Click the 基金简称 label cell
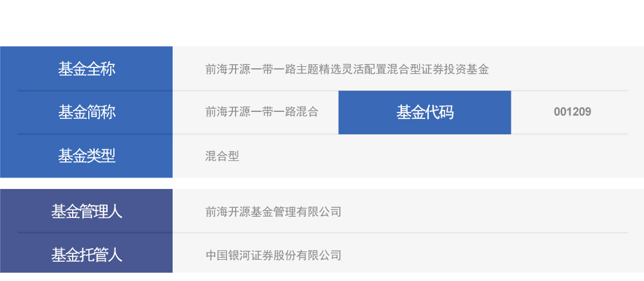644x281 pixels. (86, 112)
